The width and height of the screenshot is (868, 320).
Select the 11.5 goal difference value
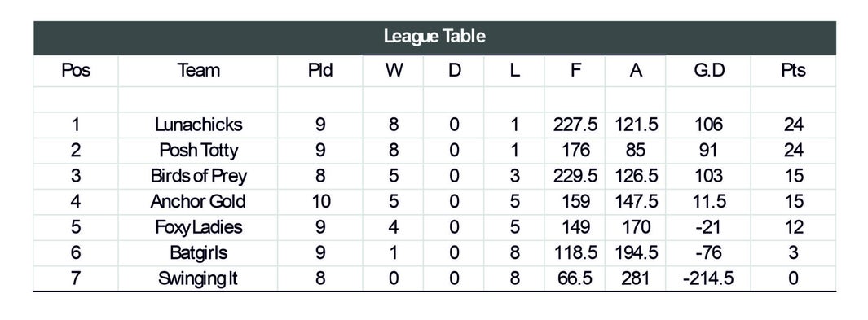[x=708, y=201]
